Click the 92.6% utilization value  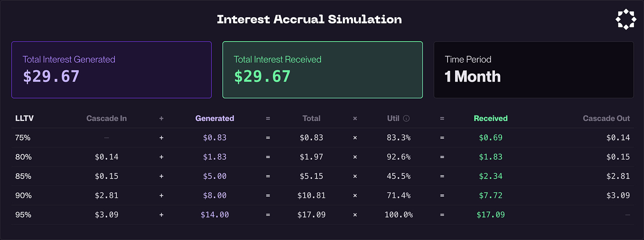[399, 157]
